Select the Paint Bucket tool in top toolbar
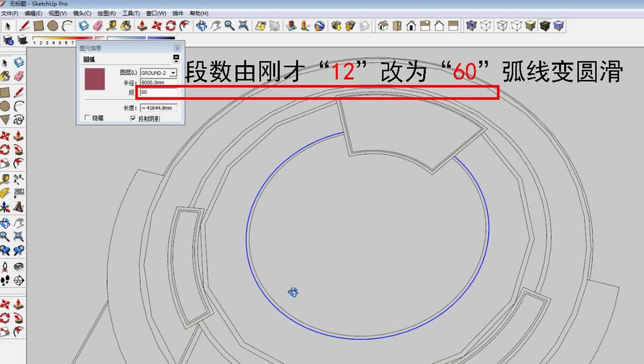Image resolution: width=644 pixels, height=364 pixels. coord(126,26)
